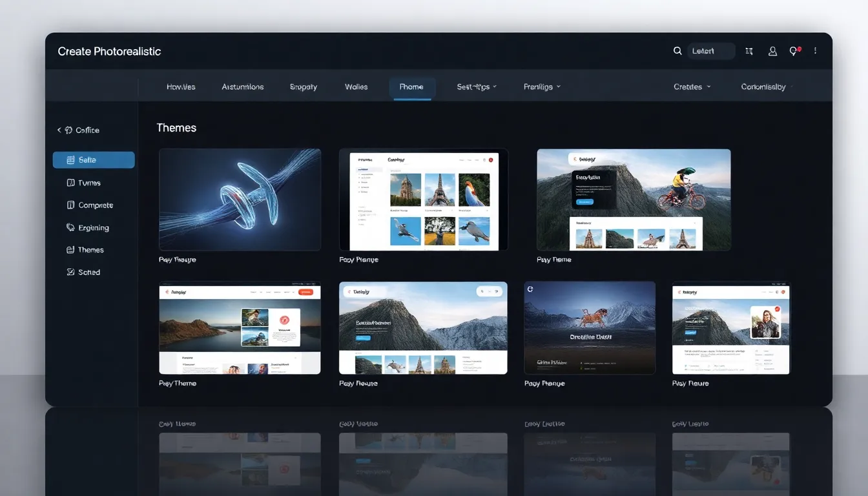Click the Comprete sidebar icon
Image resolution: width=868 pixels, height=496 pixels.
[x=71, y=205]
